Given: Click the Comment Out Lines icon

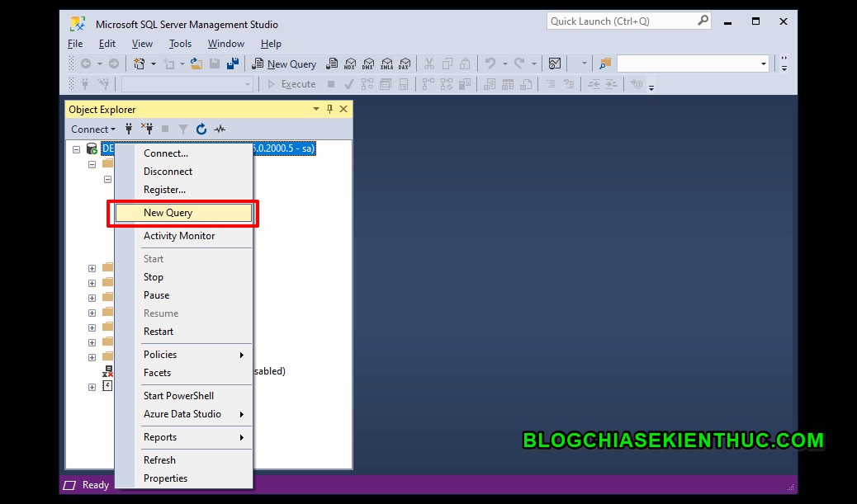Looking at the screenshot, I should pos(551,84).
